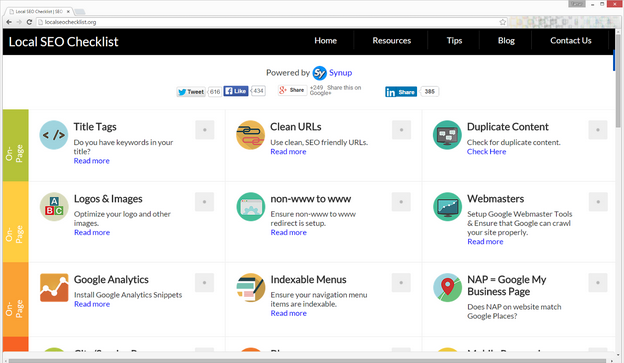Open the Home menu item
This screenshot has height=363, width=624.
[x=326, y=41]
